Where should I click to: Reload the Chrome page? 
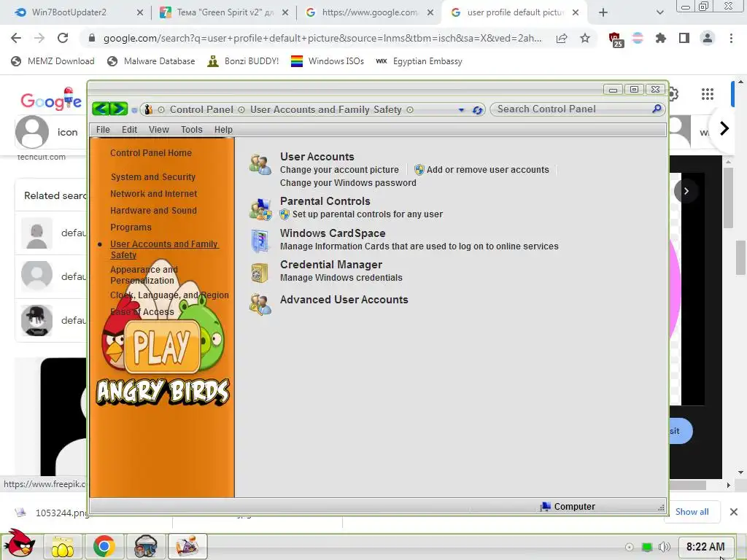(x=63, y=38)
